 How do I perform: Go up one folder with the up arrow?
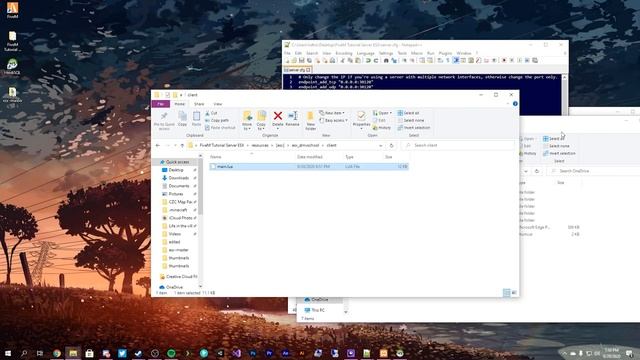pyautogui.click(x=182, y=146)
